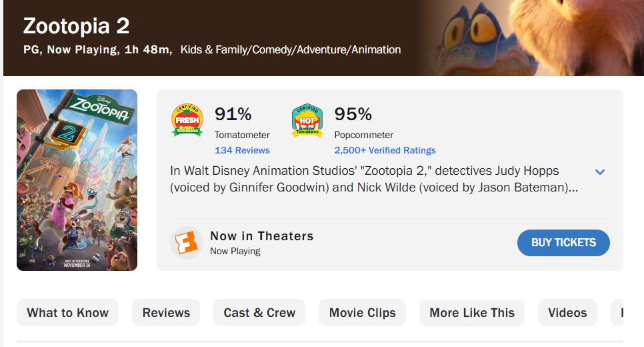Jump to the More Like This tab
644x347 pixels.
point(472,313)
